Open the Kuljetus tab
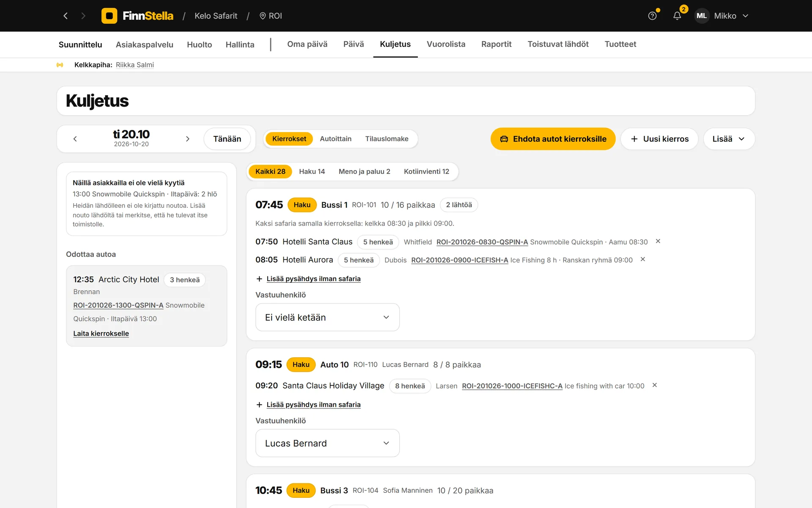The height and width of the screenshot is (508, 812). tap(395, 44)
